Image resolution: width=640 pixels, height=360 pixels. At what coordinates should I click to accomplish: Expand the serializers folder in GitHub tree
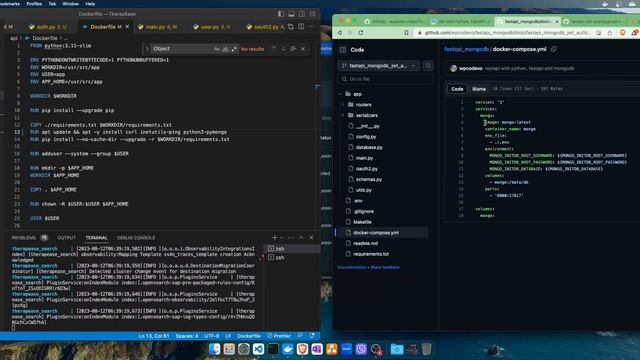click(x=343, y=116)
